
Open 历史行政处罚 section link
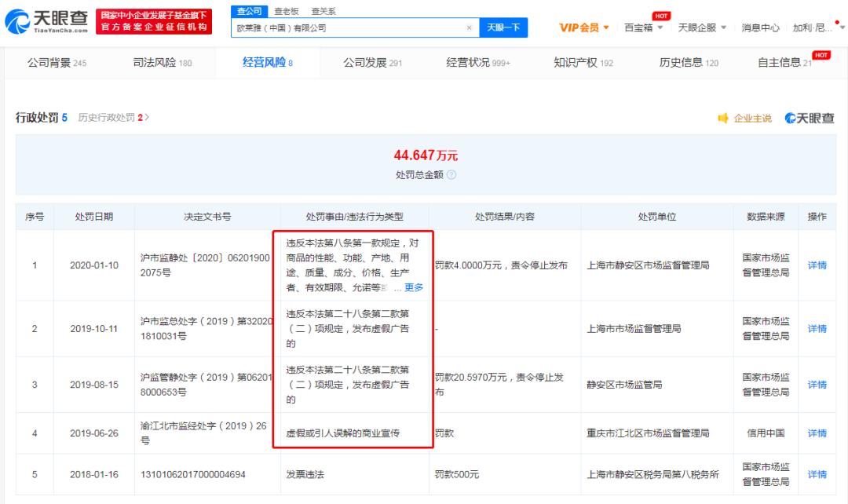(x=114, y=118)
